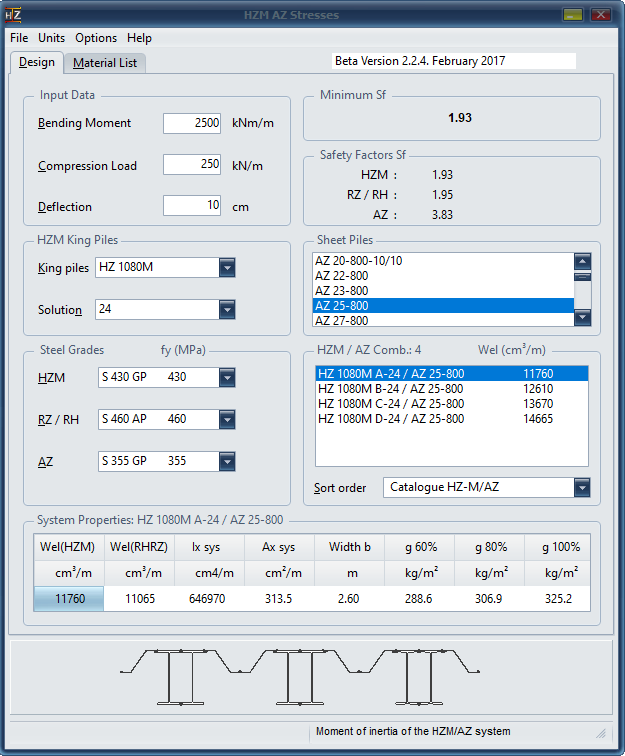The height and width of the screenshot is (756, 625).
Task: Open the AZ steel grade dropdown
Action: [x=227, y=461]
